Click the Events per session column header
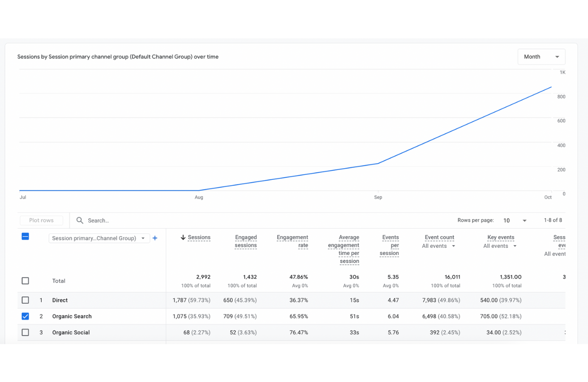This screenshot has height=382, width=588. 390,245
